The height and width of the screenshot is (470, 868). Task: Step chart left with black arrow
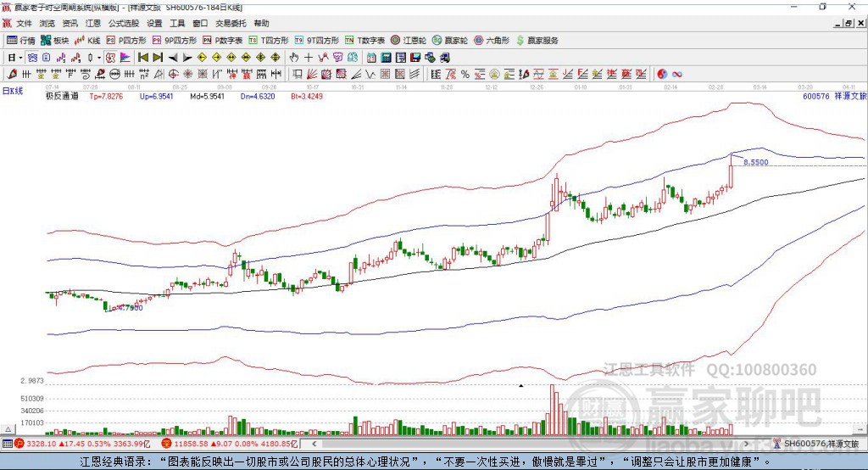pyautogui.click(x=173, y=58)
